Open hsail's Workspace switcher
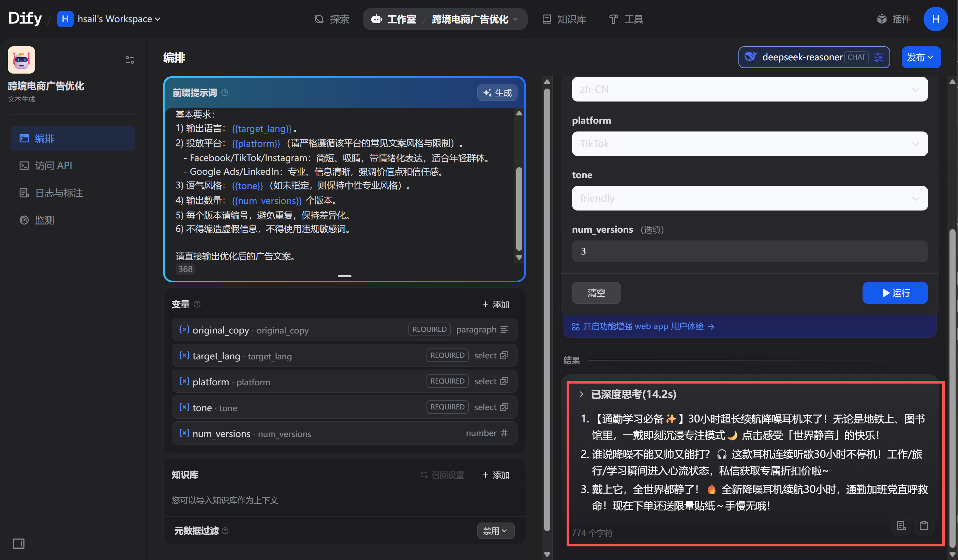 pyautogui.click(x=109, y=19)
